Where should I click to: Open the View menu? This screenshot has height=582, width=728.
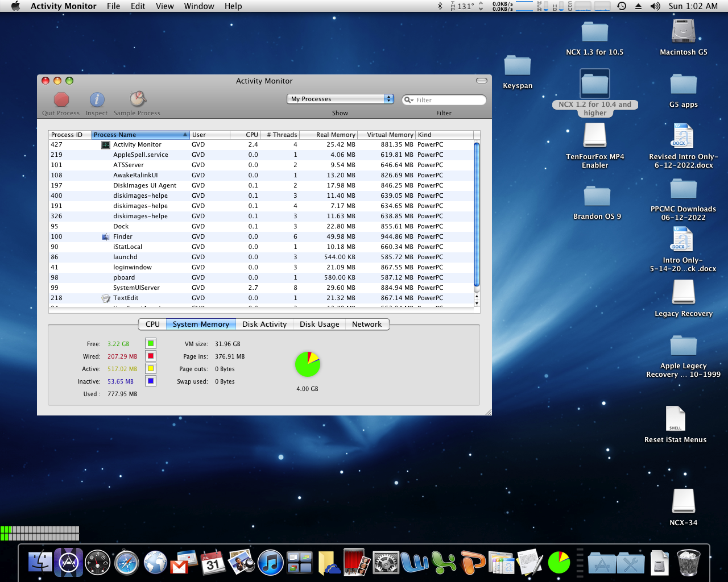165,6
